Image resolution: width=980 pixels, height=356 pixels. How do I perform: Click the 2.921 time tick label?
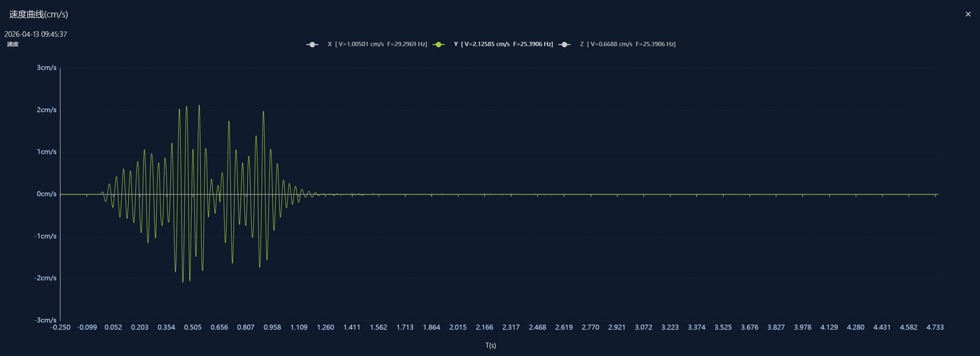tap(617, 327)
